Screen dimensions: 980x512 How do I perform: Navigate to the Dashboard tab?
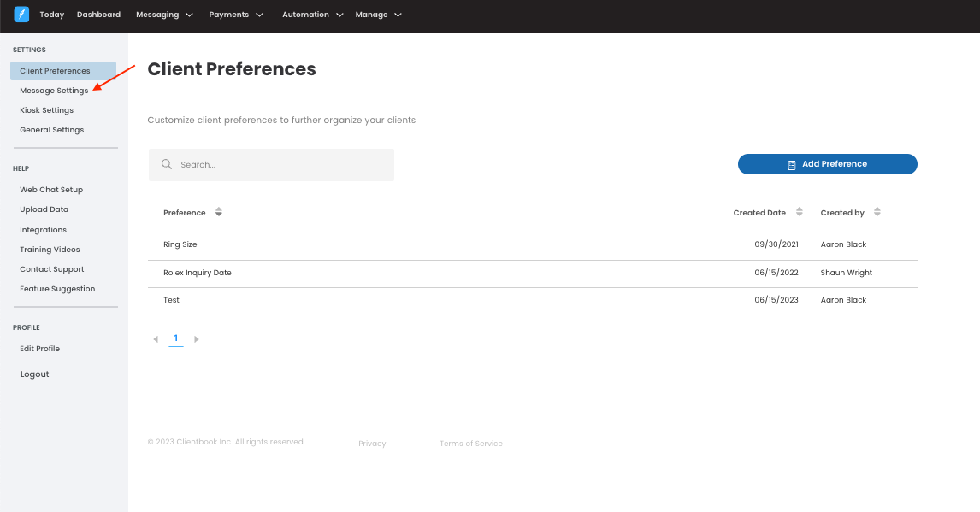tap(98, 15)
